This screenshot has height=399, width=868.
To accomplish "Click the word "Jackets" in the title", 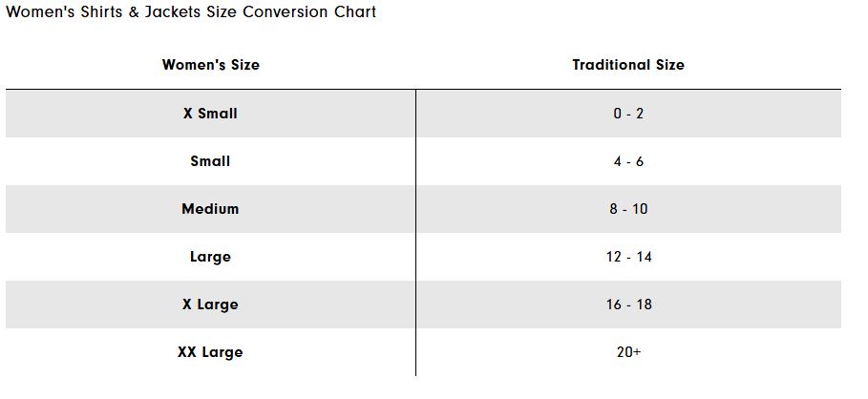I will tap(173, 12).
